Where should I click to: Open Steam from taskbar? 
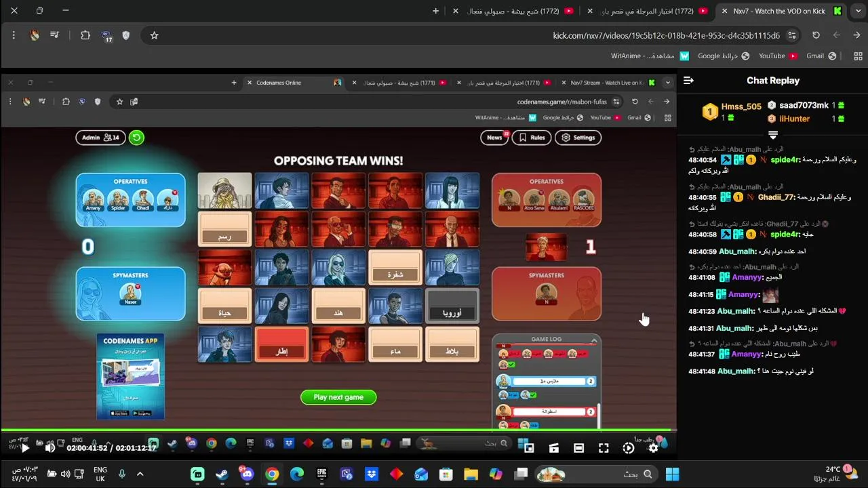click(x=222, y=474)
